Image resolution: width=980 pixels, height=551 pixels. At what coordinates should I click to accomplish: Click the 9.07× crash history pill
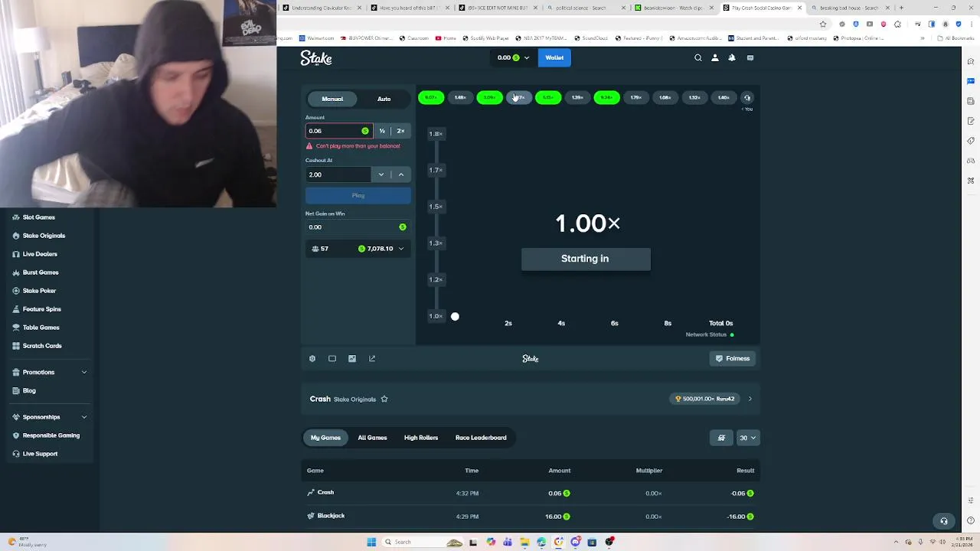point(431,97)
